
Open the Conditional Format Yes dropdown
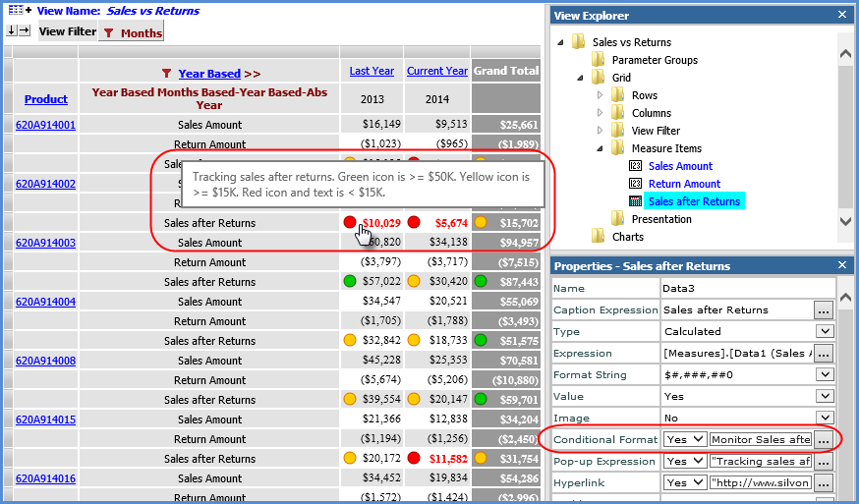699,439
